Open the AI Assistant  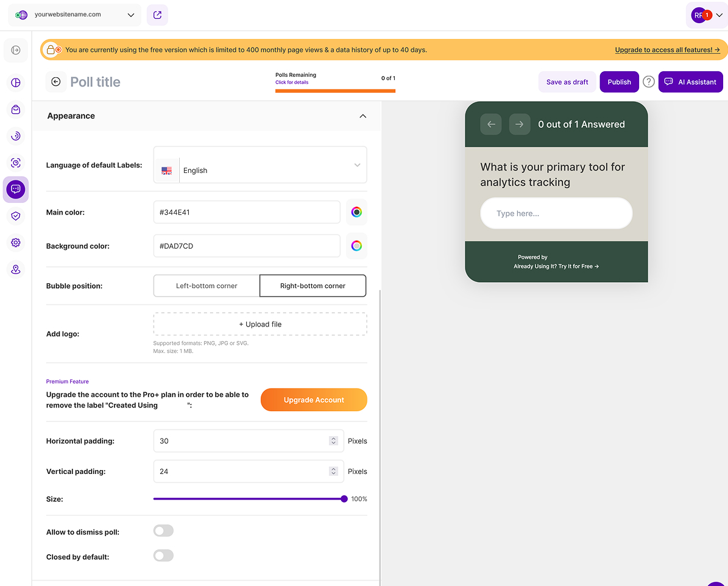pos(690,82)
